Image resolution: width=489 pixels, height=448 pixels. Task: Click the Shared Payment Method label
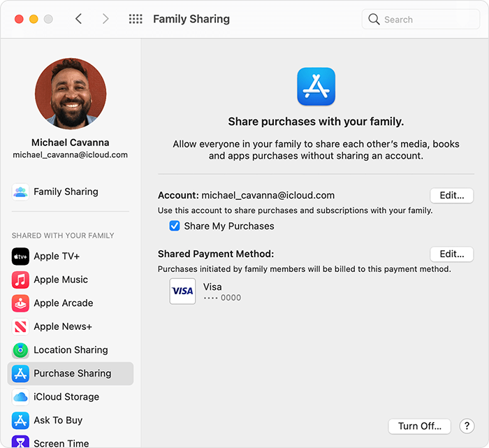coord(216,254)
